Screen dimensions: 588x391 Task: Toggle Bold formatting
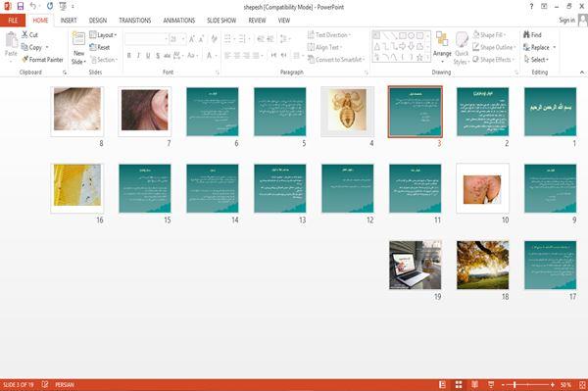coord(129,56)
